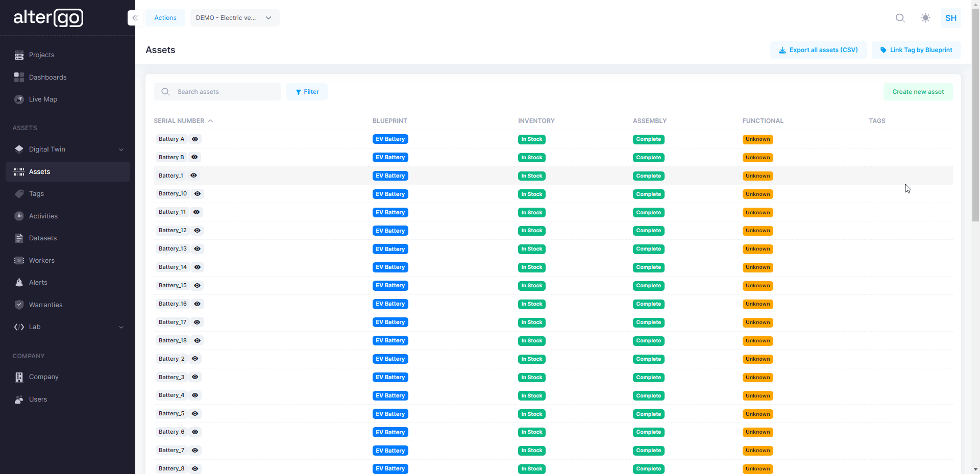980x474 pixels.
Task: Switch to the Assets section in sidebar
Action: tap(39, 171)
